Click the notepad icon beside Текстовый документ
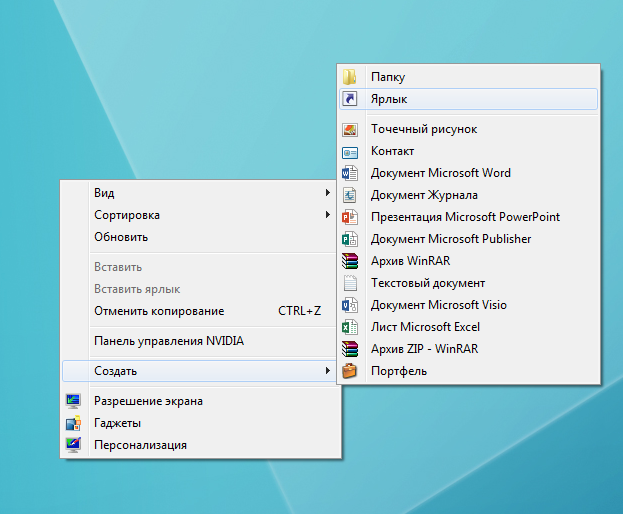 (x=350, y=283)
